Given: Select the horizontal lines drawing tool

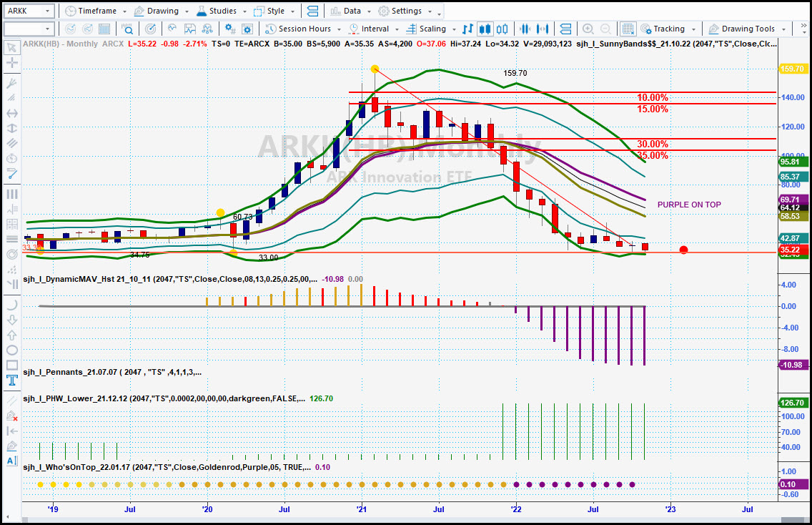Looking at the screenshot, I should coord(12,239).
